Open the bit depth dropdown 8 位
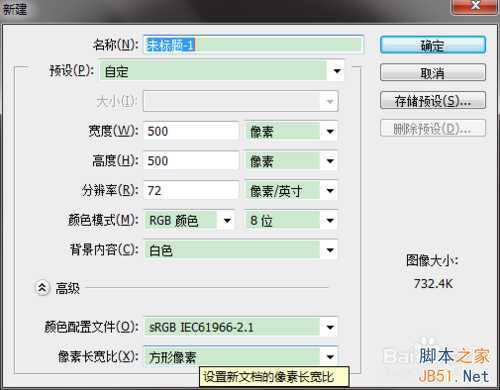This screenshot has width=500, height=390. tap(291, 220)
